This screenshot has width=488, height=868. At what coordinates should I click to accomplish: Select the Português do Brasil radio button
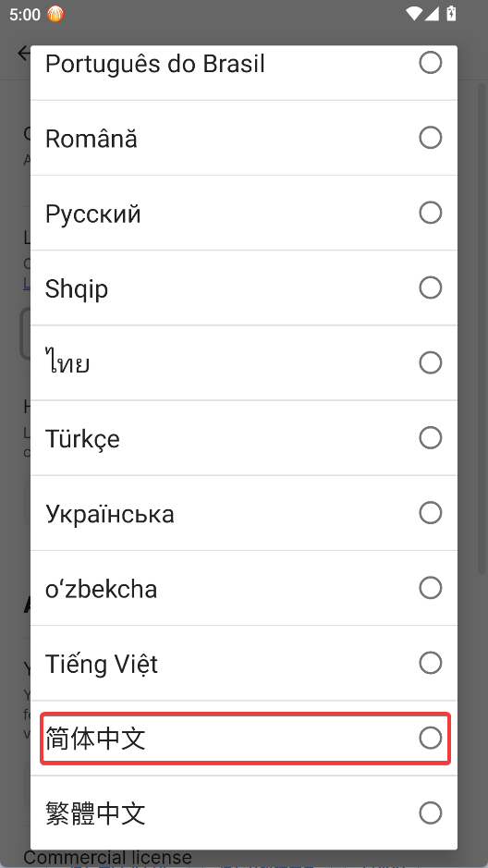(430, 63)
